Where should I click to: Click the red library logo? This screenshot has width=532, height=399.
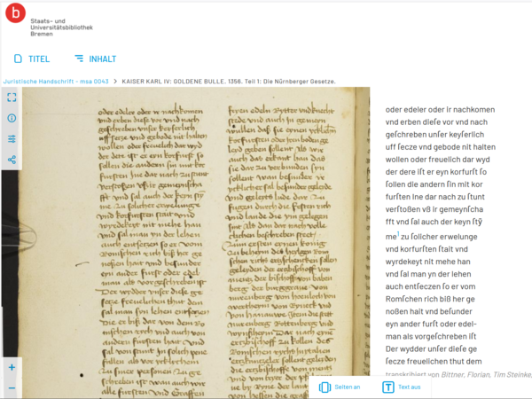click(15, 13)
